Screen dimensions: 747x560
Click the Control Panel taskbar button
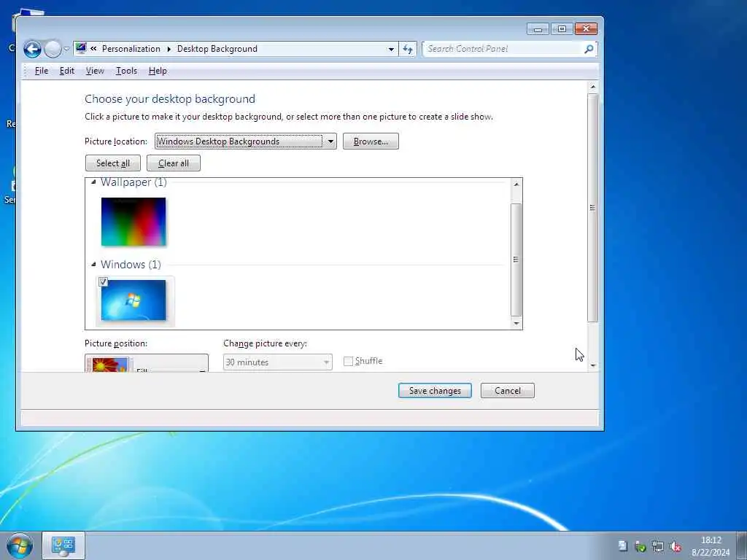coord(63,545)
